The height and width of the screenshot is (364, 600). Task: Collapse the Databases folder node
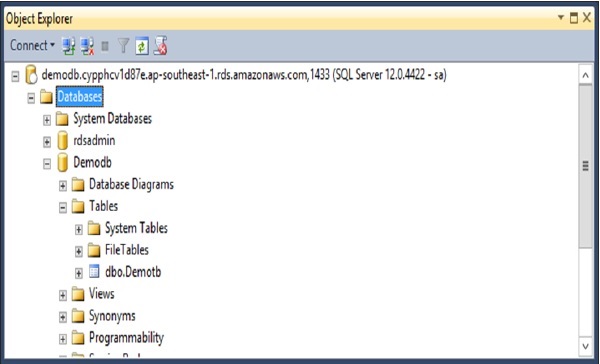31,98
